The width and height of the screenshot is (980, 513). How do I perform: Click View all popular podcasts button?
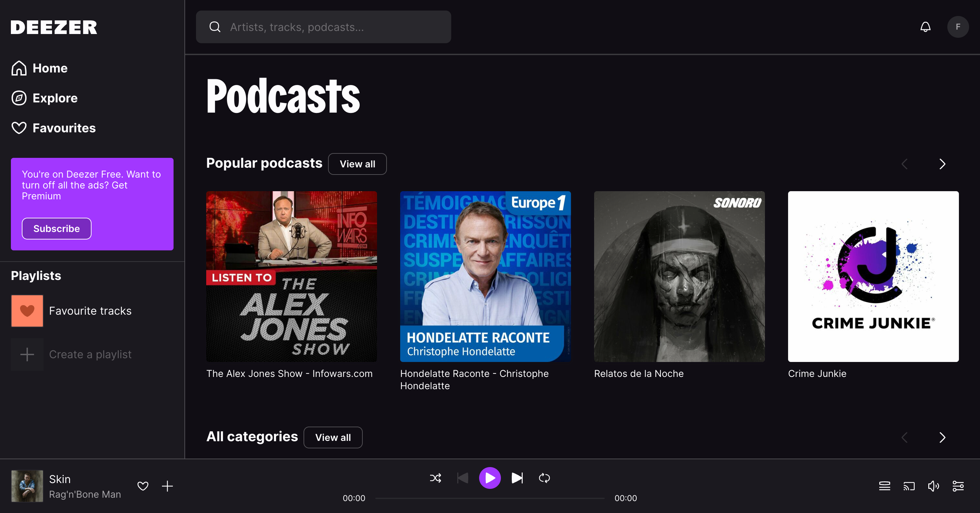coord(357,164)
